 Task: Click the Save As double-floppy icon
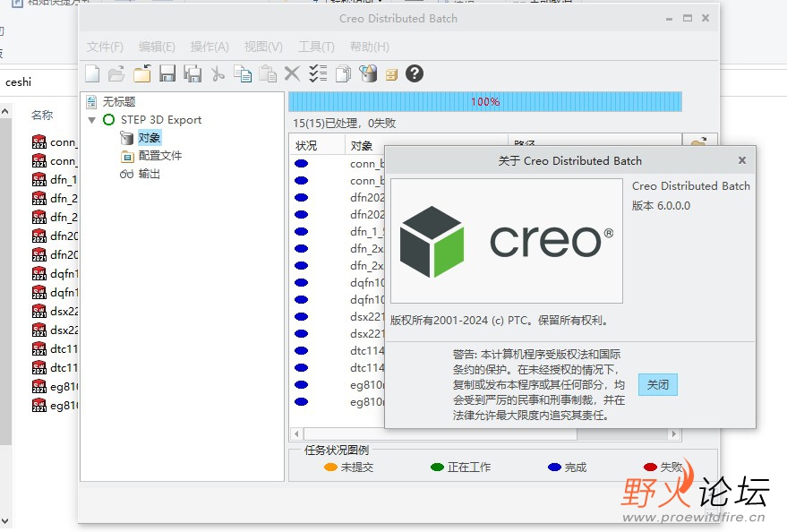(192, 73)
